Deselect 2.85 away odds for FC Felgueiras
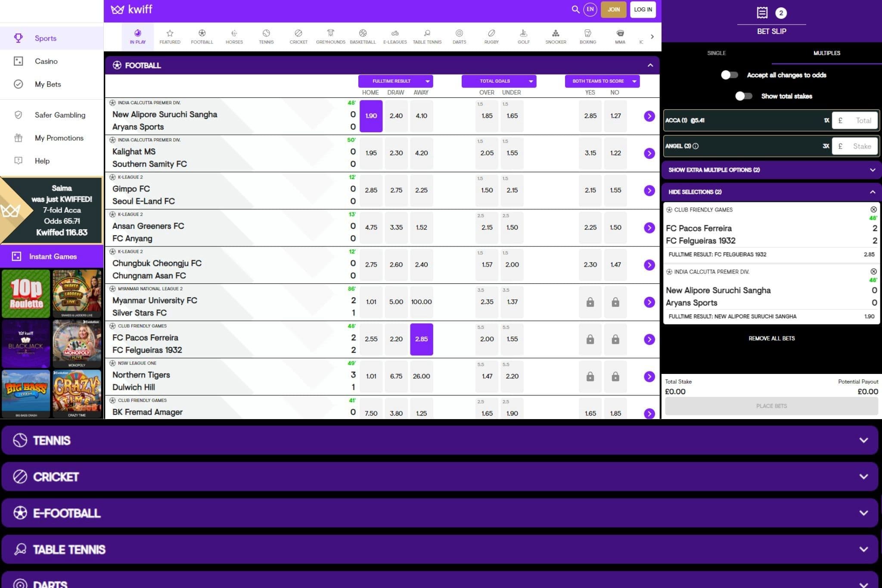This screenshot has width=882, height=588. (x=421, y=339)
